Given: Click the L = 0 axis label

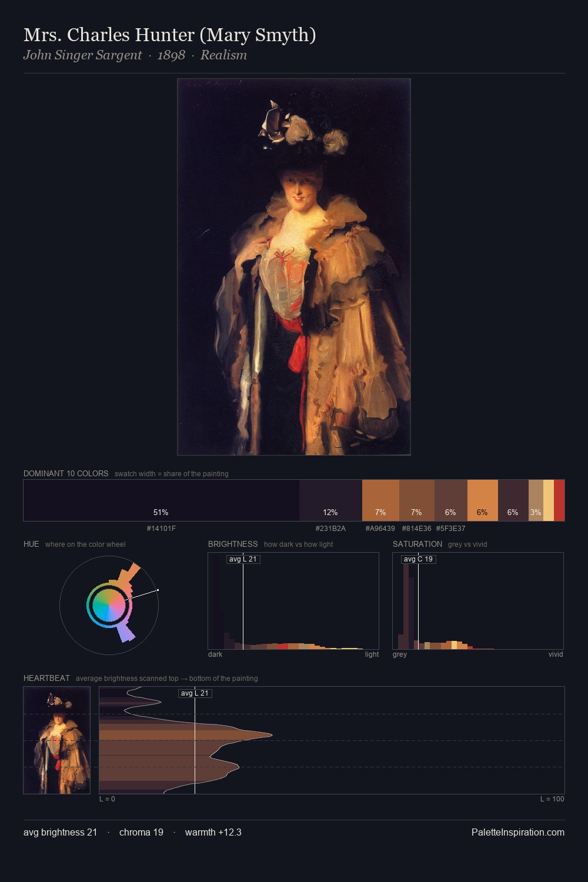Looking at the screenshot, I should coord(107,799).
